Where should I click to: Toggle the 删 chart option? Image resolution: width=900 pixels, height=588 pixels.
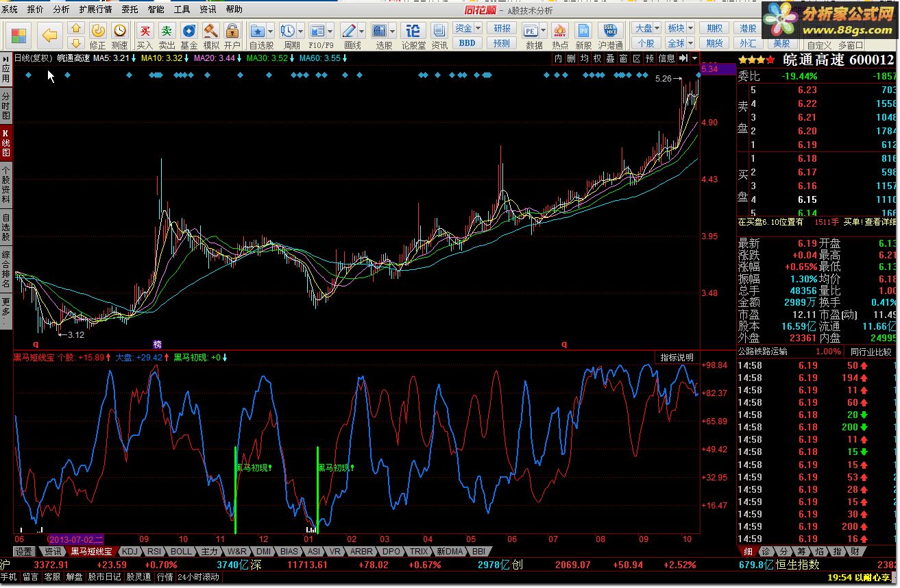point(572,59)
